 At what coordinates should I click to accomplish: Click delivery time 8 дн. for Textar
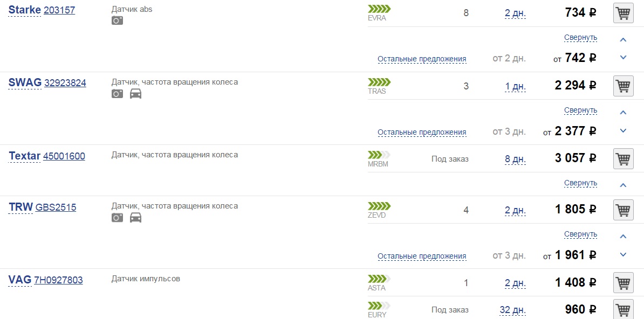click(x=516, y=159)
